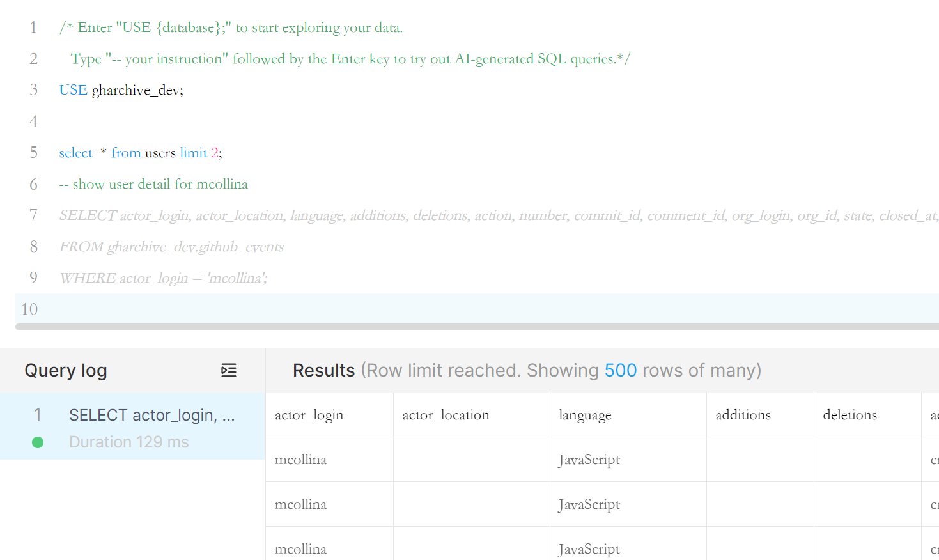939x560 pixels.
Task: Click the actor_location column header
Action: (446, 415)
